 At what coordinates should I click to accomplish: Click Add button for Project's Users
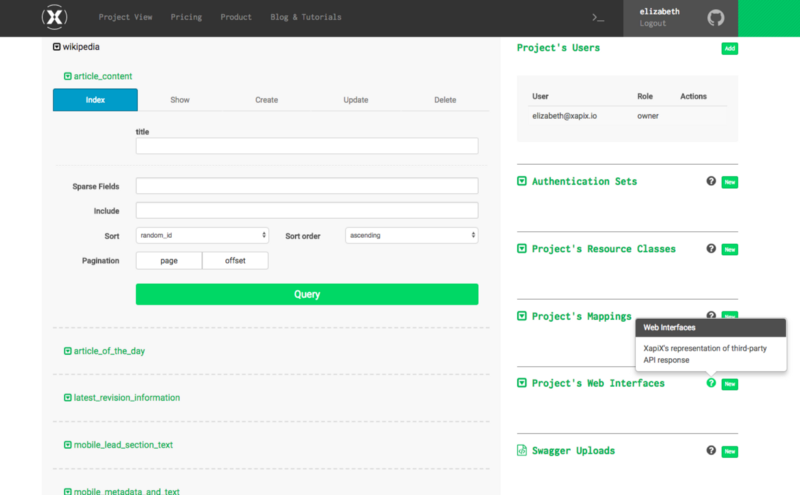[x=730, y=48]
